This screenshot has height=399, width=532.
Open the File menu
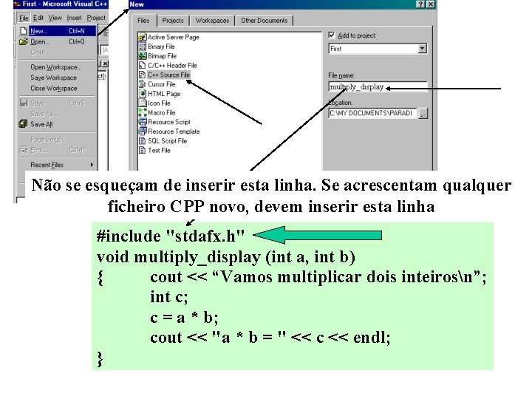24,18
